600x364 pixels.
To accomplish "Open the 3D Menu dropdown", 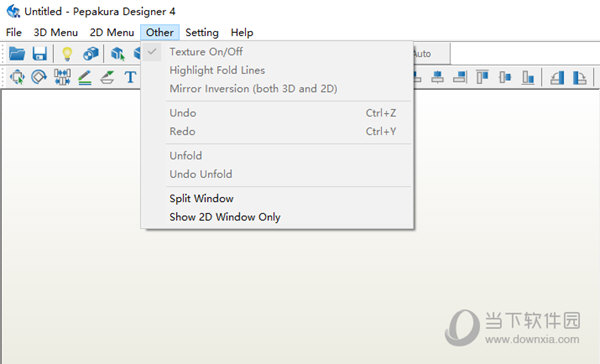I will pos(55,33).
